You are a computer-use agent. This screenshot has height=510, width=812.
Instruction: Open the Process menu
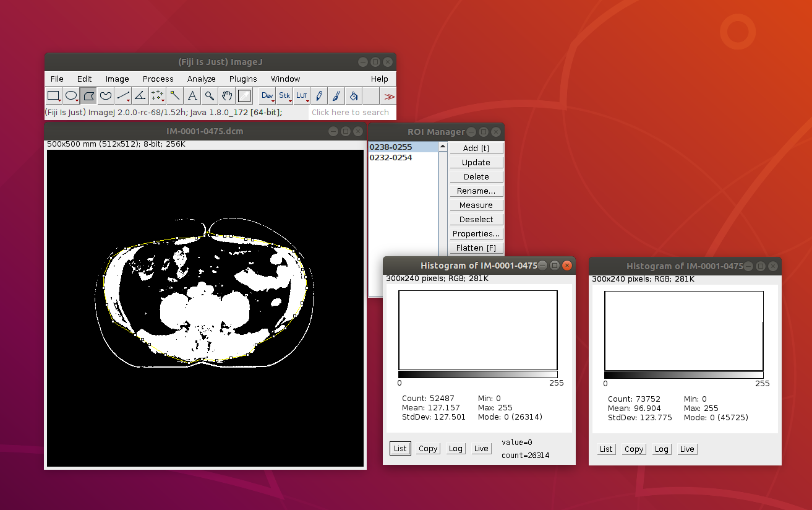tap(158, 79)
